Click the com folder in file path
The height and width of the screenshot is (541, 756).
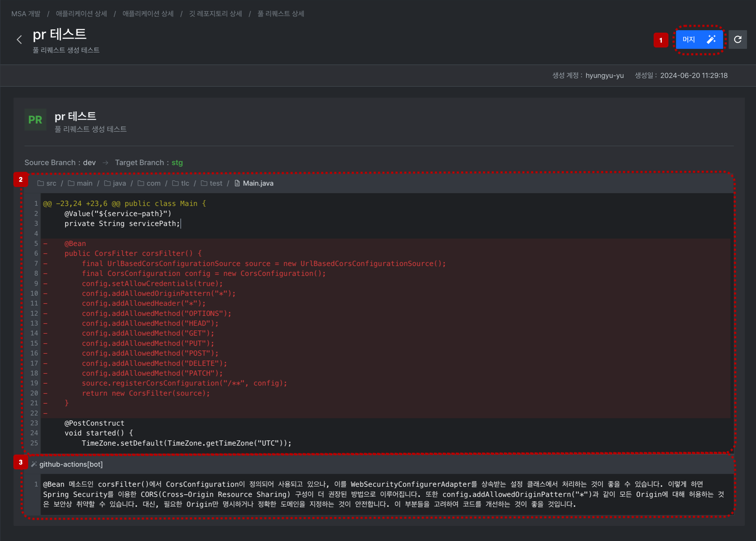click(149, 183)
